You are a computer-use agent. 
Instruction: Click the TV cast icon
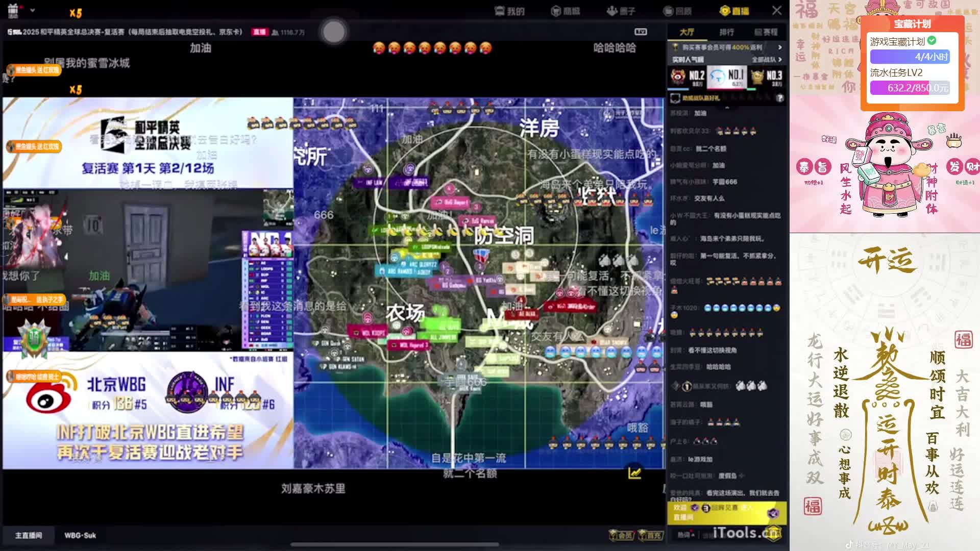point(641,32)
